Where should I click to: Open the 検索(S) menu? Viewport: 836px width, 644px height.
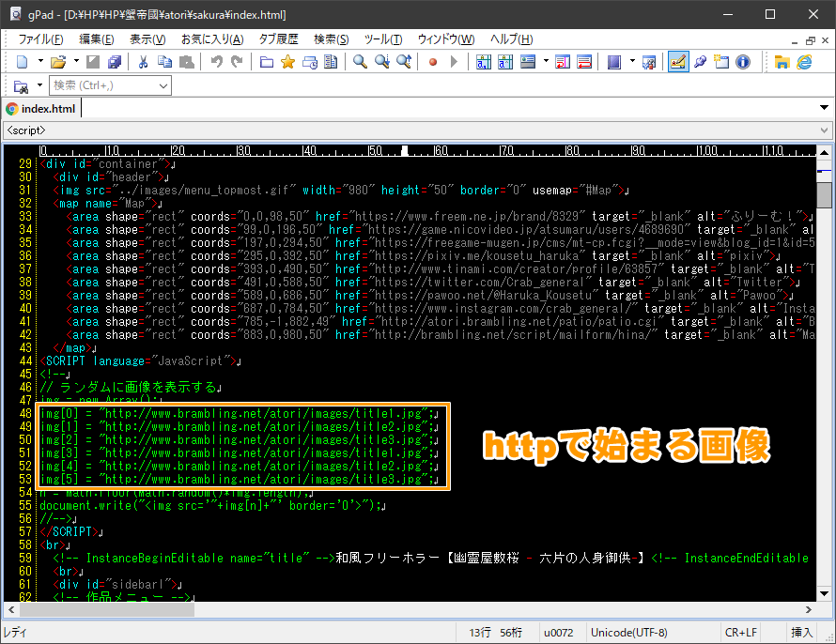(x=331, y=39)
